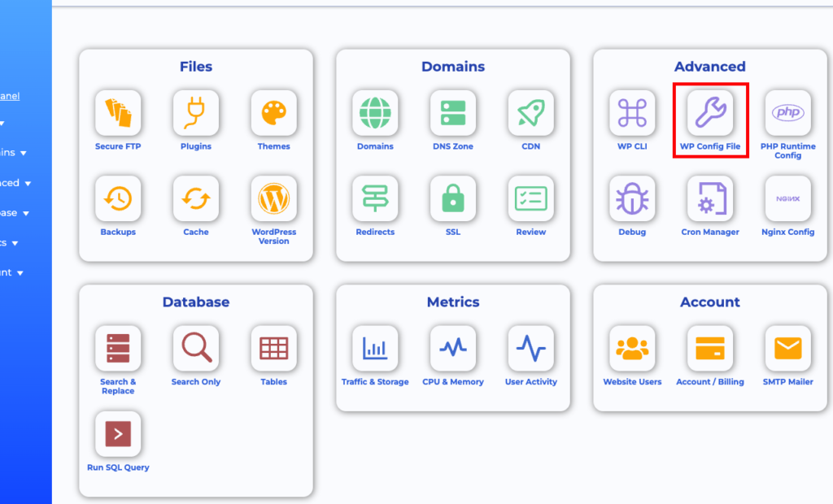This screenshot has height=504, width=833.
Task: Open the Debug bug icon
Action: 632,198
